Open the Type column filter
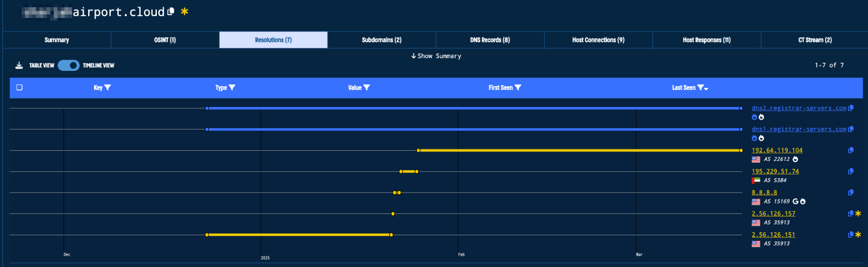 point(232,87)
